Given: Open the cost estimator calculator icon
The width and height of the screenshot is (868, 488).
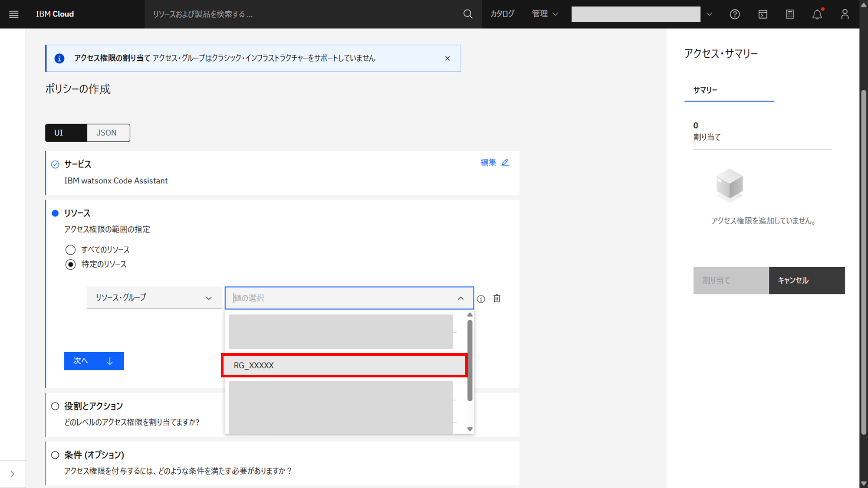Looking at the screenshot, I should pos(790,14).
